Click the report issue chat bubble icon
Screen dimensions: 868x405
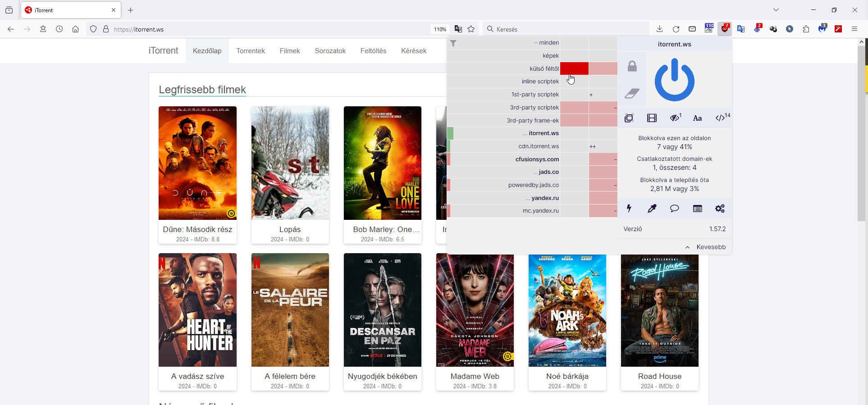click(675, 209)
